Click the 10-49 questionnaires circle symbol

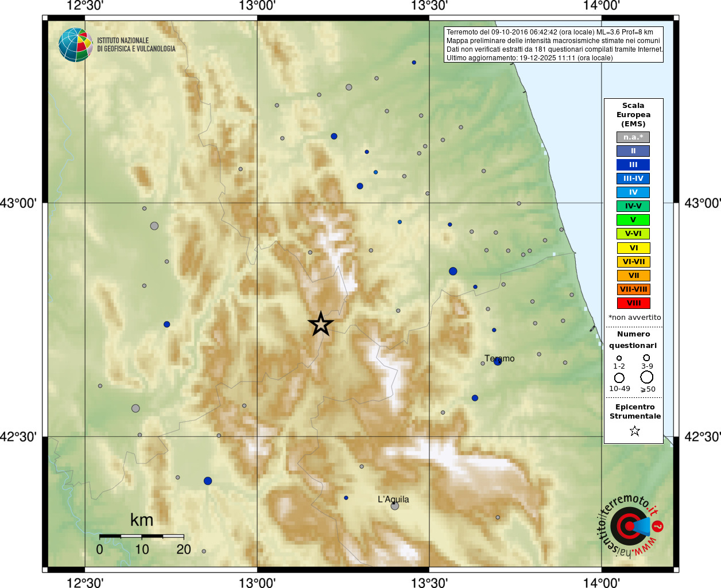[619, 378]
